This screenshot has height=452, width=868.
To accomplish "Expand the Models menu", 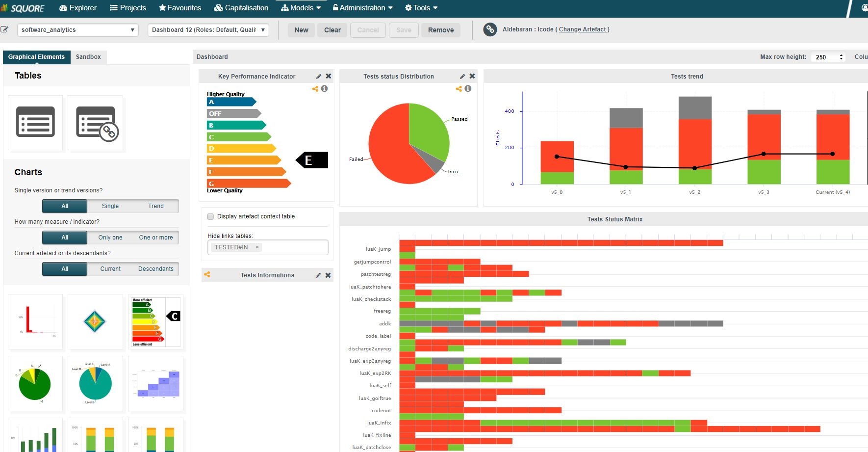I will point(301,8).
